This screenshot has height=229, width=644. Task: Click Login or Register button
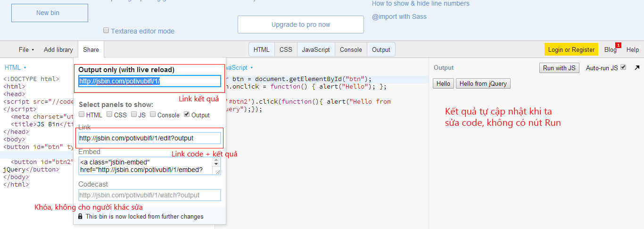[x=571, y=49]
